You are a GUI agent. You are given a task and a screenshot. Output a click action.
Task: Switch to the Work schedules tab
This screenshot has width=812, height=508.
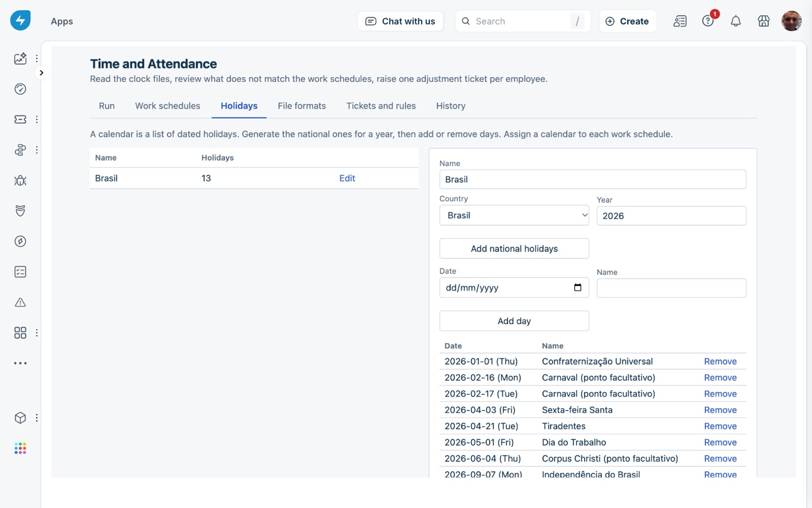coord(168,106)
